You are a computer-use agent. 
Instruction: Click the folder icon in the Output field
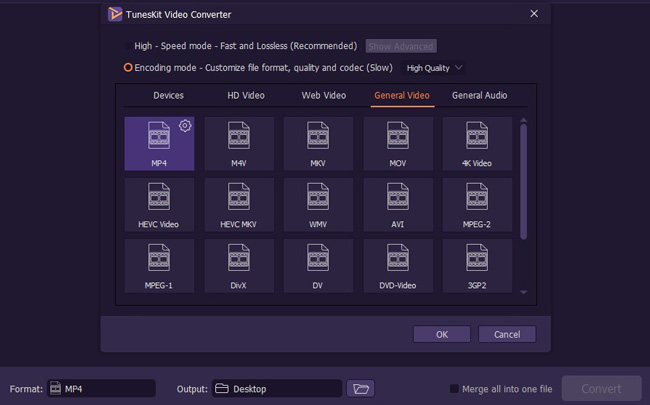tap(222, 388)
